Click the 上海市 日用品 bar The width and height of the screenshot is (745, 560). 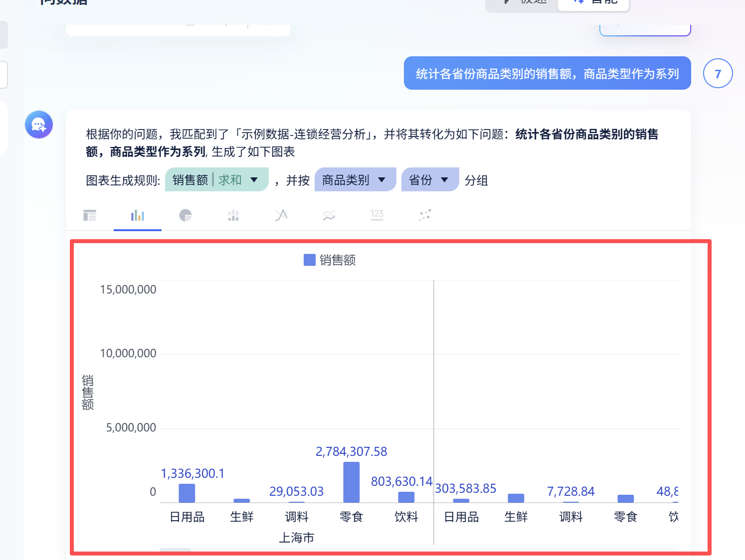click(x=187, y=493)
